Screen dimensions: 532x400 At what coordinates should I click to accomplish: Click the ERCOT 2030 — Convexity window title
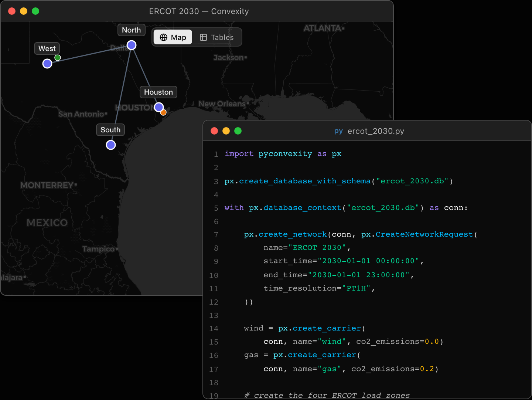point(199,11)
